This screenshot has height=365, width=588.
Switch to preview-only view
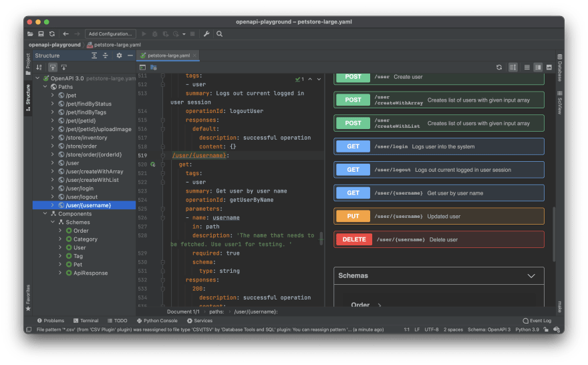(x=549, y=67)
